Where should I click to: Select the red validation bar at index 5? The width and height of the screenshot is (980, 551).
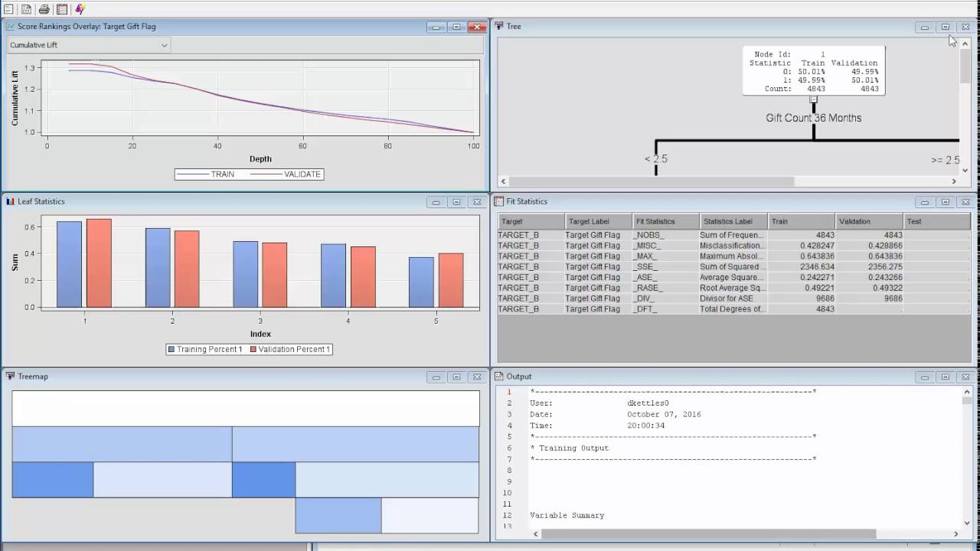pyautogui.click(x=451, y=280)
